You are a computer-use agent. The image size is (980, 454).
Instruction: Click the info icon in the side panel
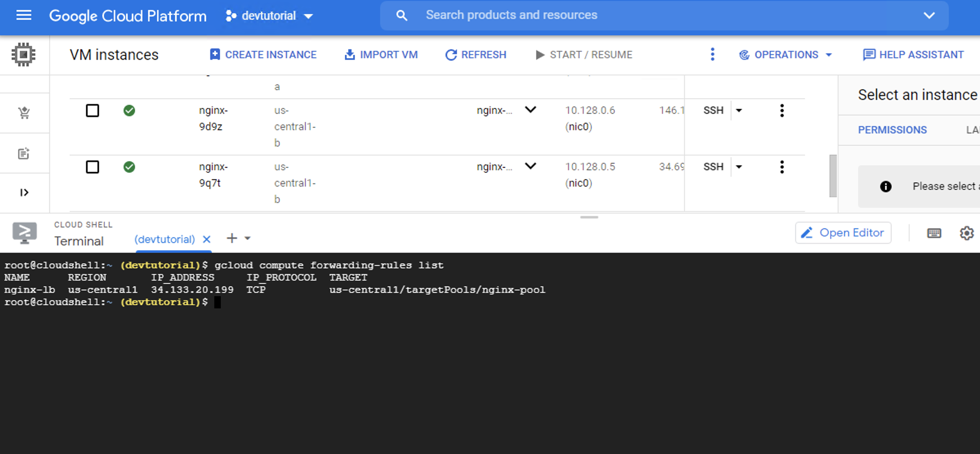(886, 187)
